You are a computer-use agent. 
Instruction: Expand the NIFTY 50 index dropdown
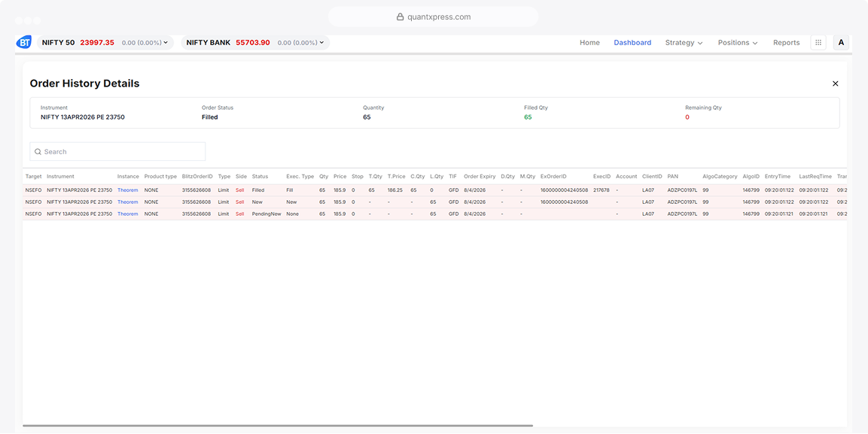click(166, 43)
